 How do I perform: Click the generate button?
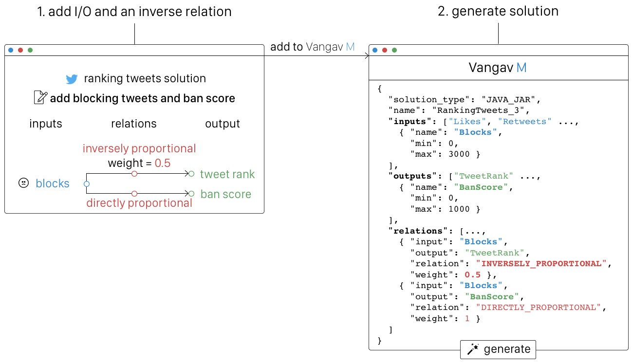coord(498,349)
